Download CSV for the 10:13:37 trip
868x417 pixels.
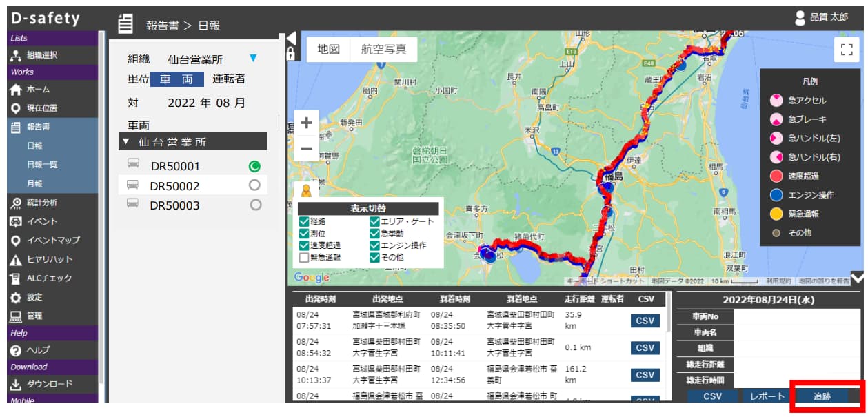pos(645,374)
